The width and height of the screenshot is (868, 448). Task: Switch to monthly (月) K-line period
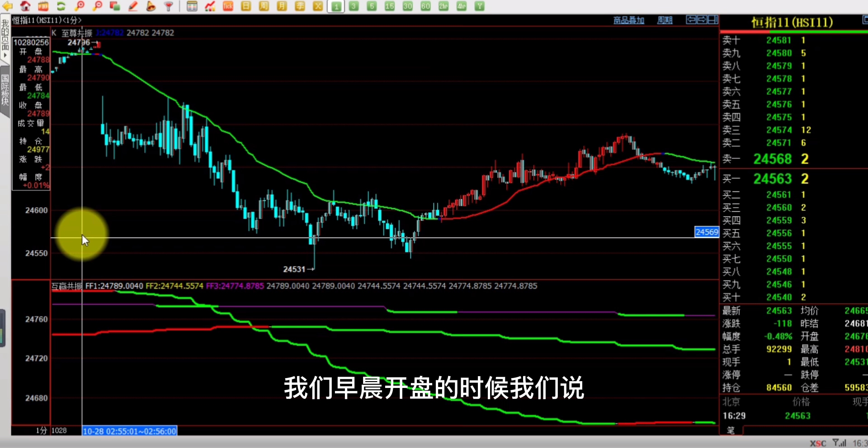point(282,6)
